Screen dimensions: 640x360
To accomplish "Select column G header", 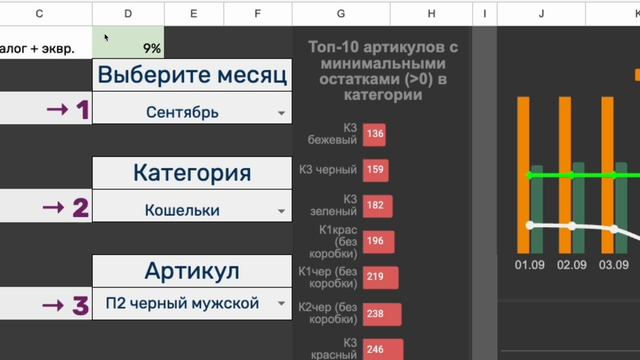I will click(341, 14).
